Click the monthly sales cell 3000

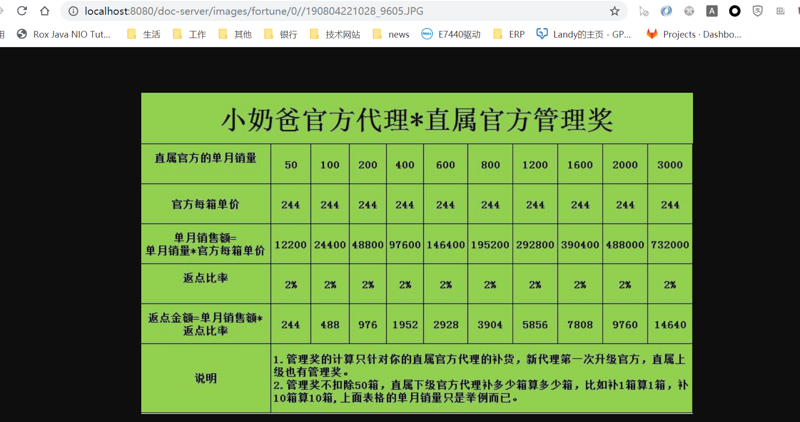[670, 165]
